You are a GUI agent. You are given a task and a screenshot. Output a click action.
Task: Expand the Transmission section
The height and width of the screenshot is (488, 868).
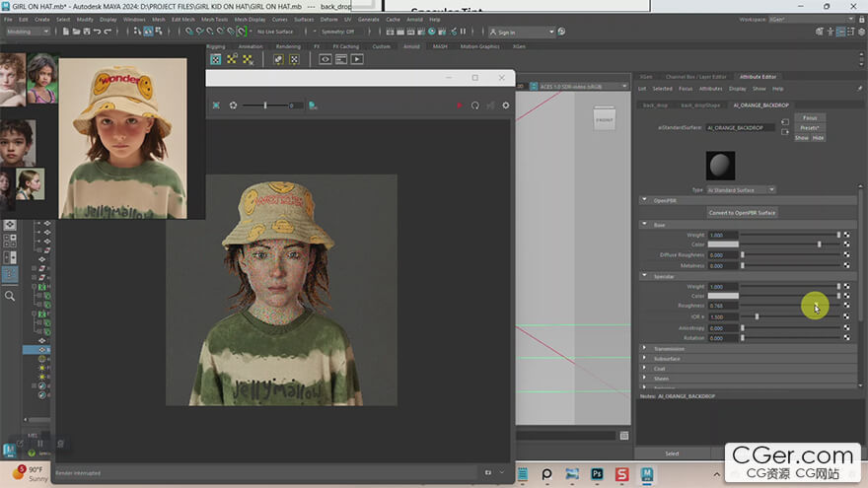[669, 348]
